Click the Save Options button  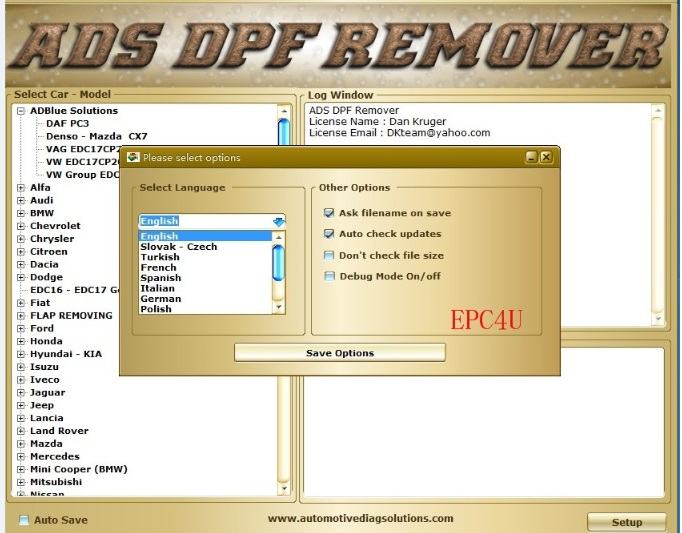click(x=340, y=353)
